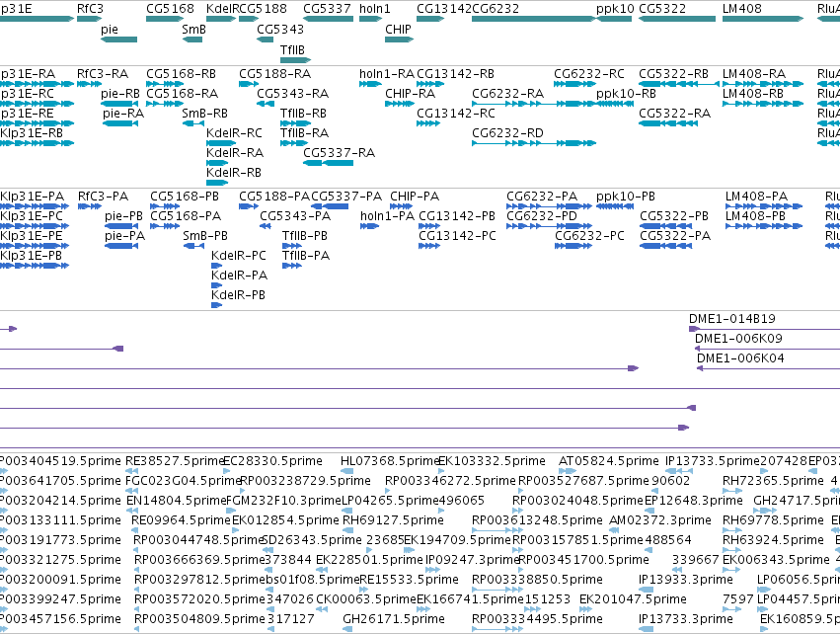Select the CG6232-RA transcript glyph
Screen dimensions: 840x634
534,104
